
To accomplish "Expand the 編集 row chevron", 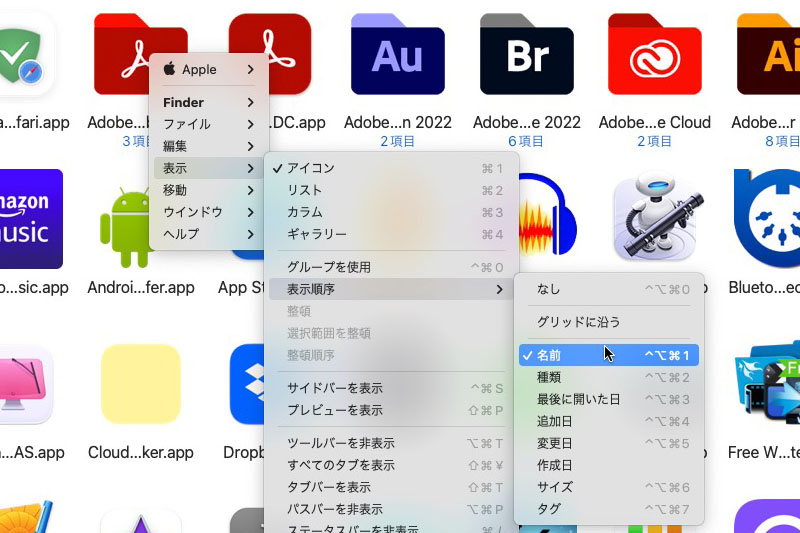I will [x=251, y=146].
